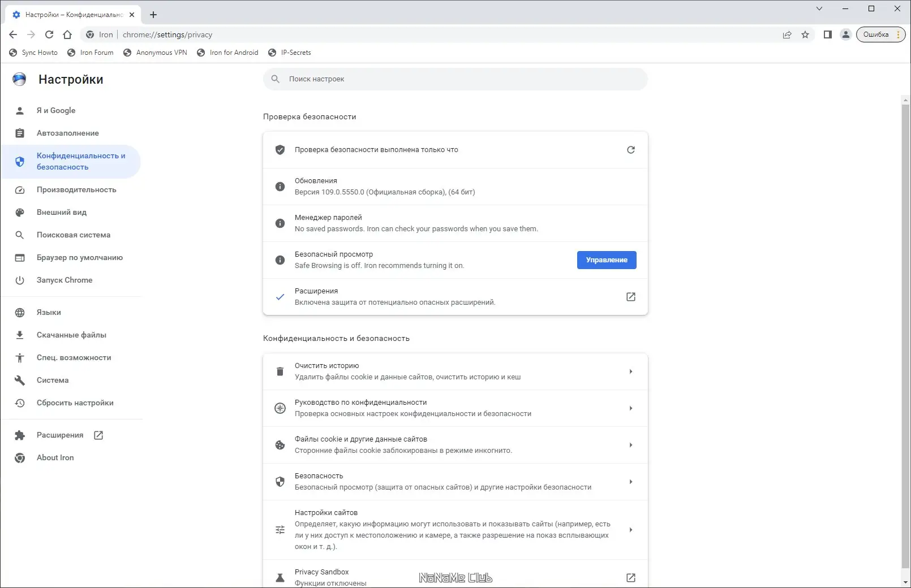This screenshot has height=588, width=911.
Task: Open the profile avatar icon
Action: click(x=845, y=34)
